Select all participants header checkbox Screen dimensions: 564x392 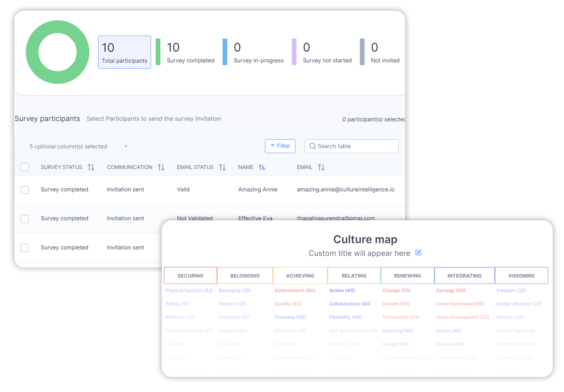click(25, 167)
